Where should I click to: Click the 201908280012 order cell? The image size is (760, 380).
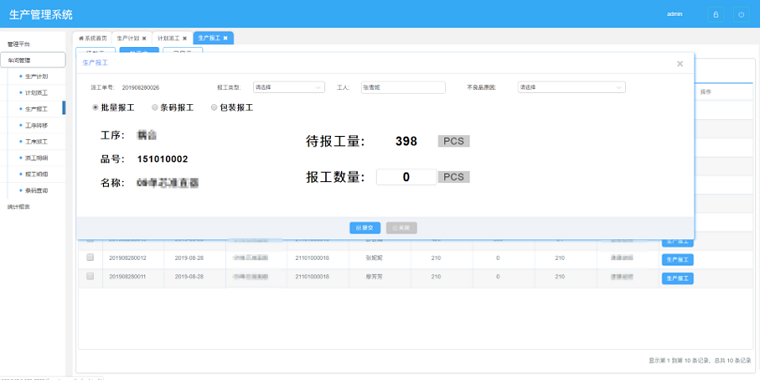pos(128,258)
